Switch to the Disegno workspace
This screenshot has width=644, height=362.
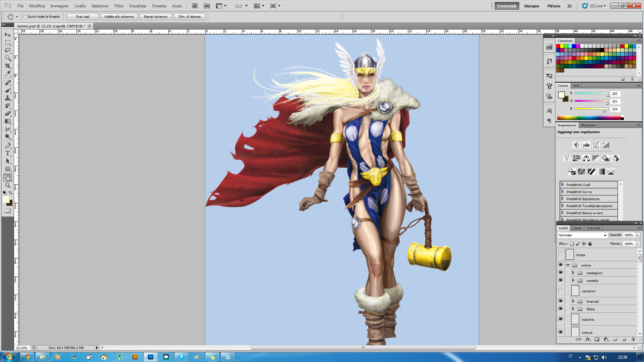(x=532, y=6)
